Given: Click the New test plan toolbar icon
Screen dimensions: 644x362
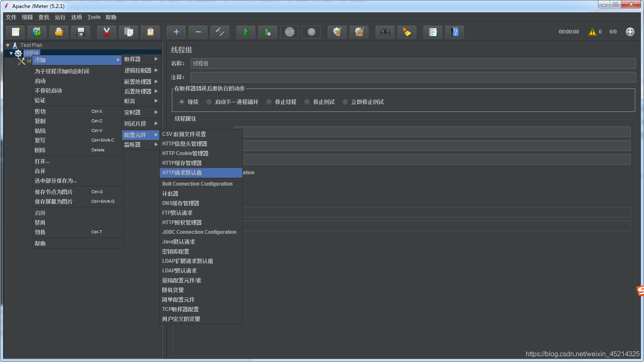Looking at the screenshot, I should click(16, 32).
